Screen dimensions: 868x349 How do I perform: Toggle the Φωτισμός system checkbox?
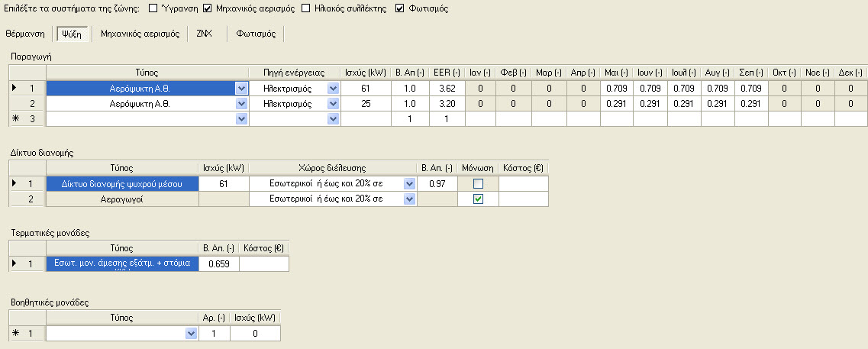click(400, 9)
